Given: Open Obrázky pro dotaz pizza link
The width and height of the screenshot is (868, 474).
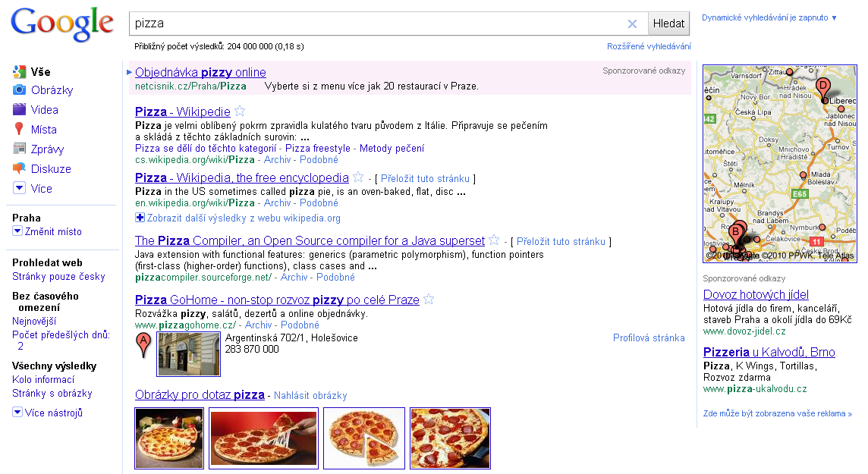Looking at the screenshot, I should click(x=200, y=395).
